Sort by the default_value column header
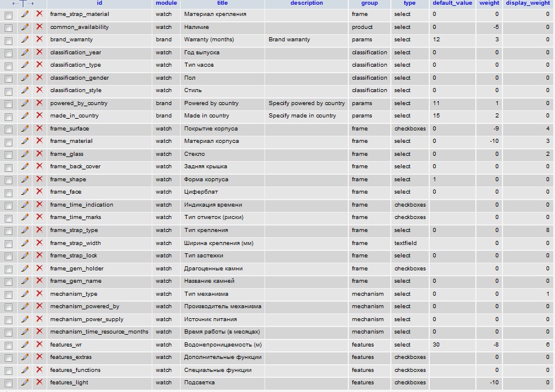Viewport: 555px width, 392px height. point(453,4)
